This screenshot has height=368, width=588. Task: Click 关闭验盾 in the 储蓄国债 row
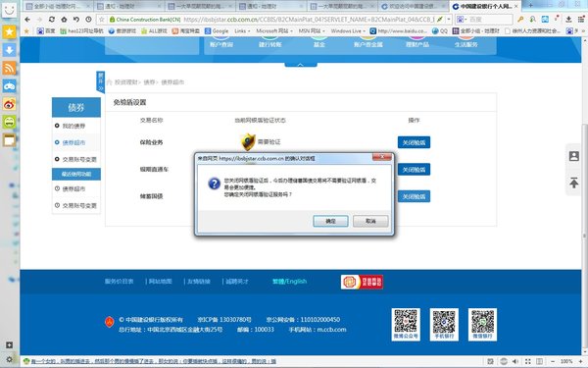point(414,196)
